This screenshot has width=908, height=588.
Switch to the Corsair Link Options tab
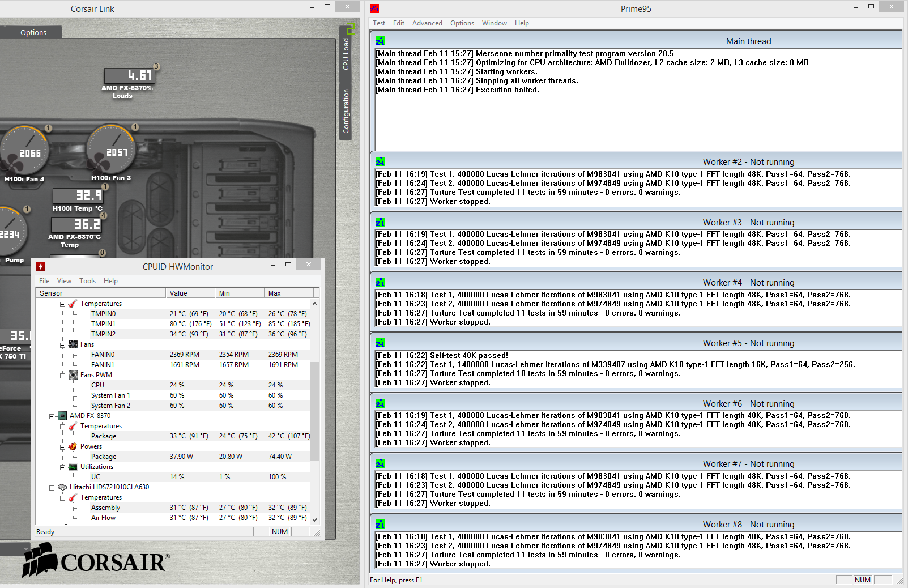point(33,32)
